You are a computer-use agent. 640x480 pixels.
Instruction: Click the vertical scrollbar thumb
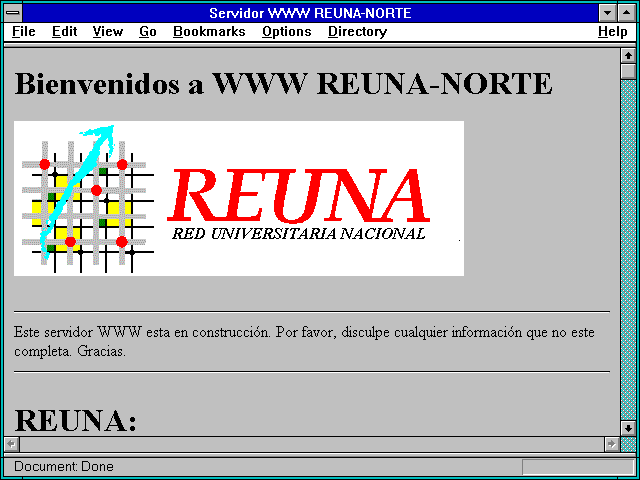click(x=628, y=71)
